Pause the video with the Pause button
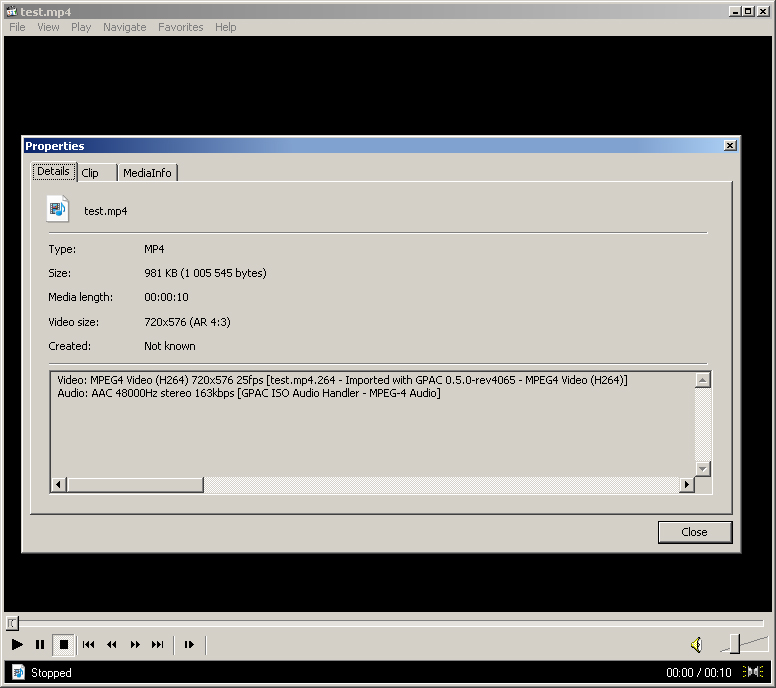The width and height of the screenshot is (776, 688). 40,644
